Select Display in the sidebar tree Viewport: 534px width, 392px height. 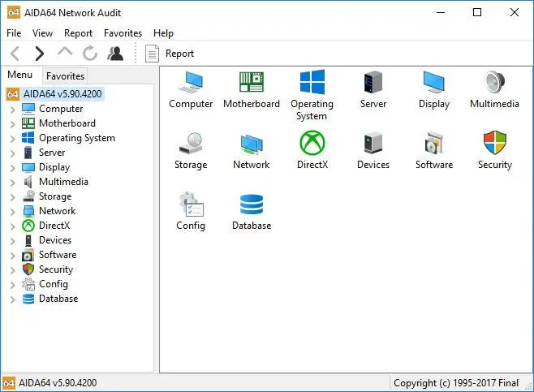click(x=54, y=167)
